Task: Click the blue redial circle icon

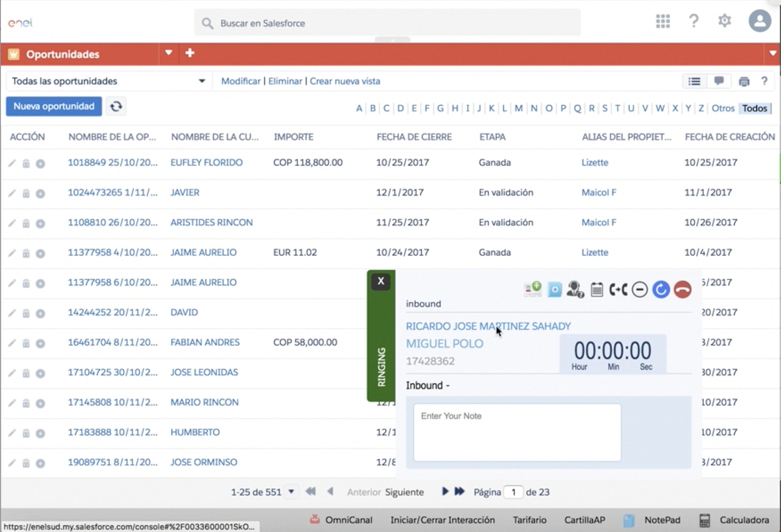Action: coord(661,290)
